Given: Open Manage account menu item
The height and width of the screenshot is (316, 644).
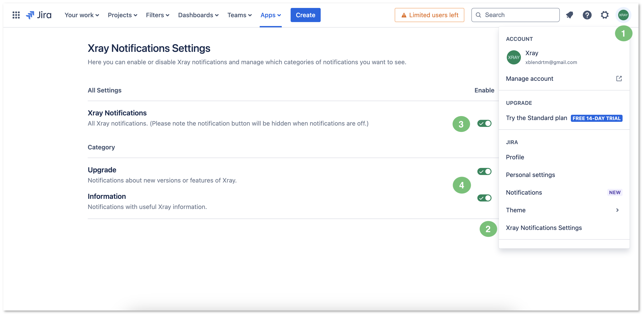Looking at the screenshot, I should [x=564, y=79].
